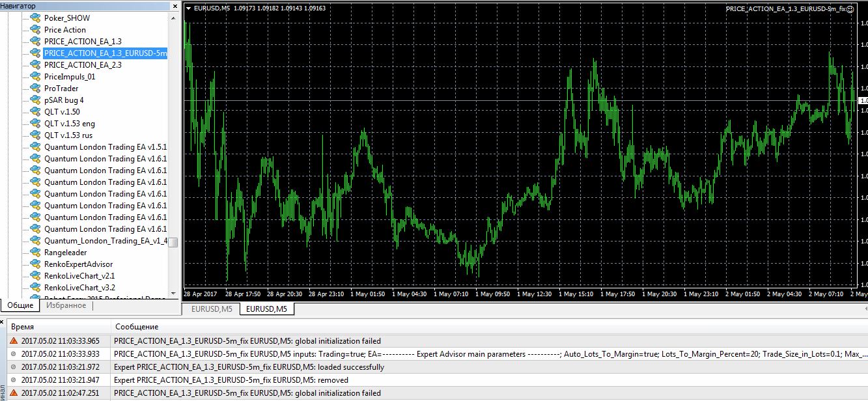Click the Navigator scrollbar down arrow

[x=174, y=293]
